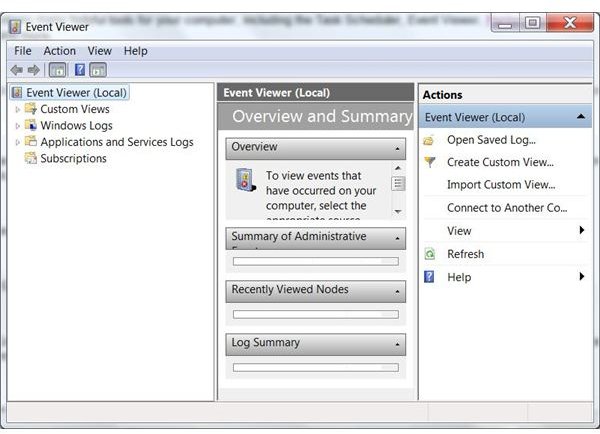Click the Back arrow toolbar icon
This screenshot has width=600, height=434.
coord(16,70)
